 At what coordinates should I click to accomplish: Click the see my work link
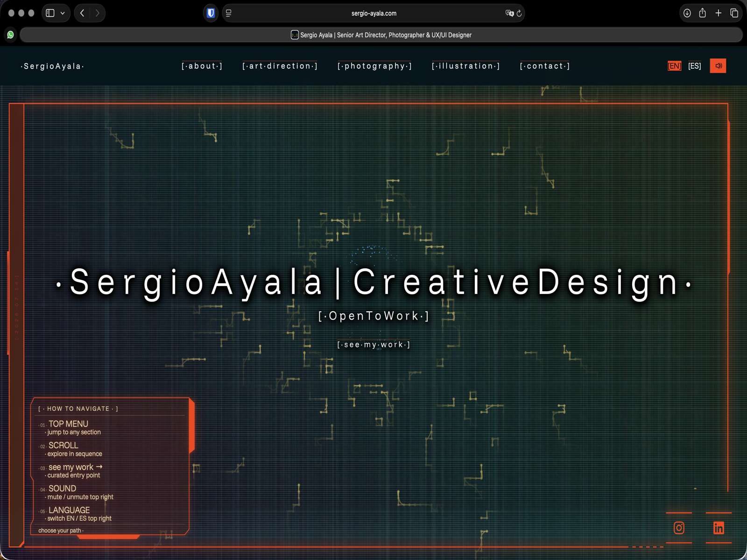coord(373,344)
